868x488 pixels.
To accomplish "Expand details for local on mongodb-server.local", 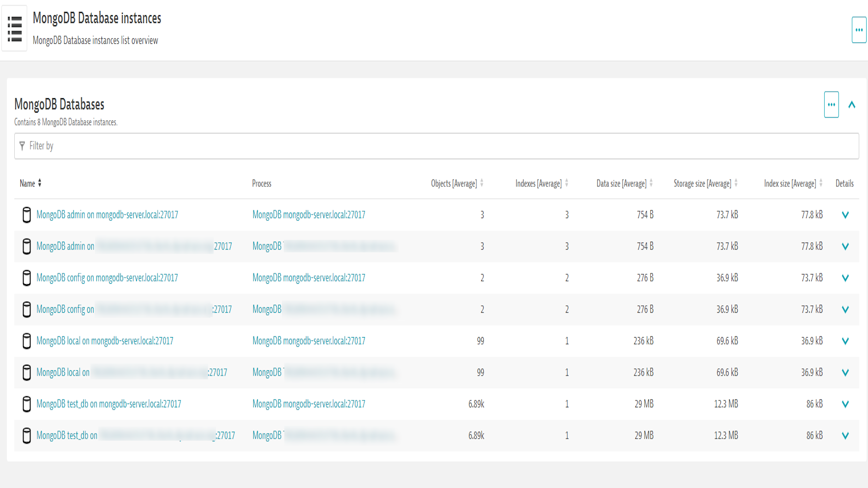I will click(x=845, y=341).
